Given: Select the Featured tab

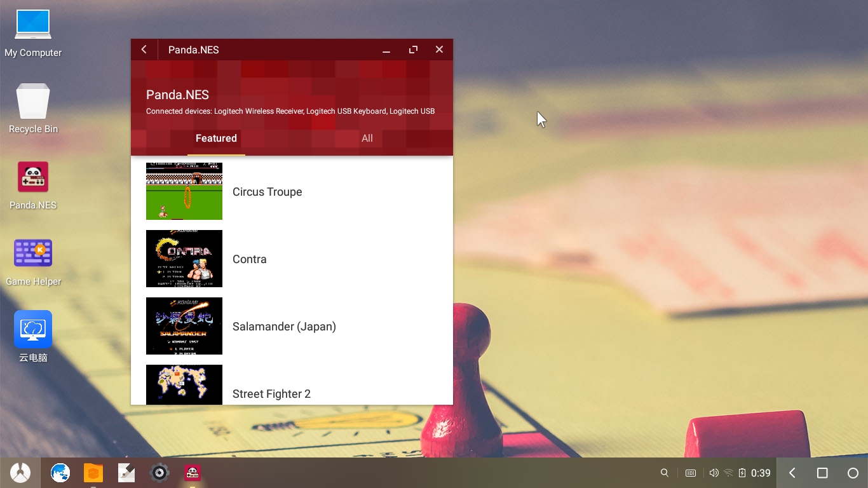Looking at the screenshot, I should (x=216, y=139).
